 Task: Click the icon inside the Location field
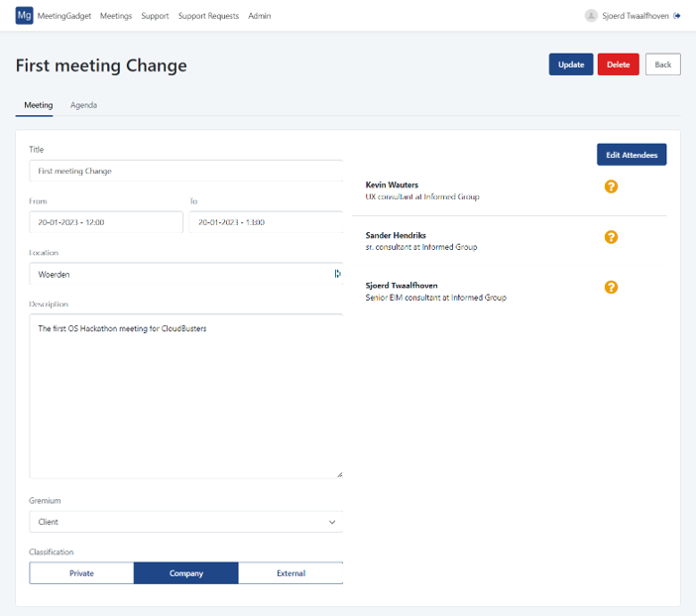(337, 274)
